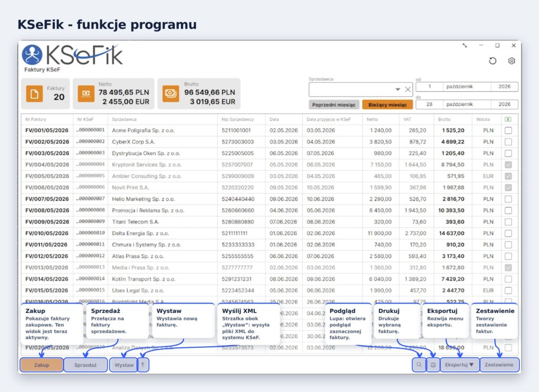This screenshot has height=392, width=539.
Task: Expand the Eksportuj menu button
Action: (x=459, y=365)
